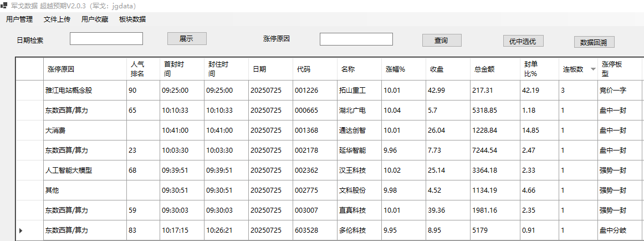This screenshot has height=241, width=644.
Task: Sort by the 涨幅% column header
Action: [403, 69]
